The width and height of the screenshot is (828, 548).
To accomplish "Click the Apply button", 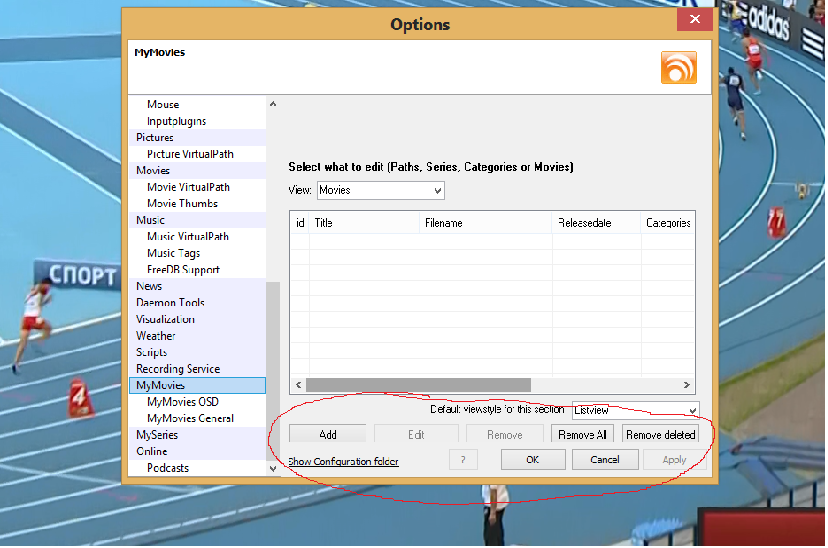I will click(674, 459).
